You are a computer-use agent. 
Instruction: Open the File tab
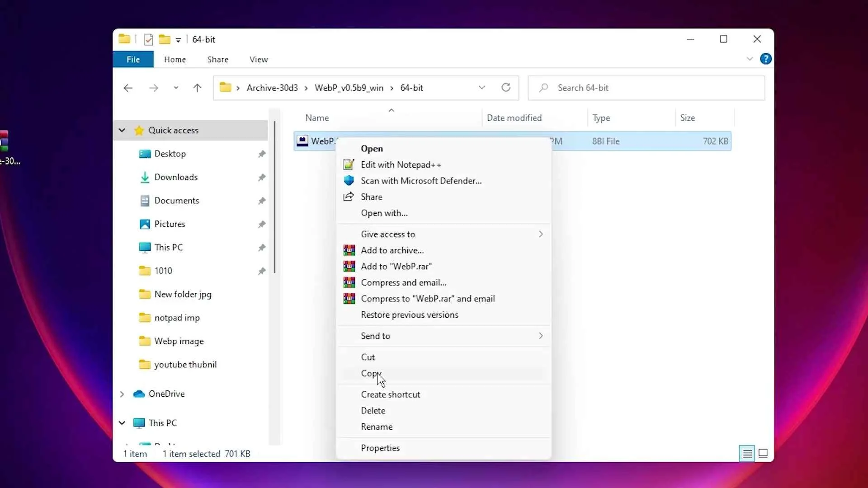133,59
